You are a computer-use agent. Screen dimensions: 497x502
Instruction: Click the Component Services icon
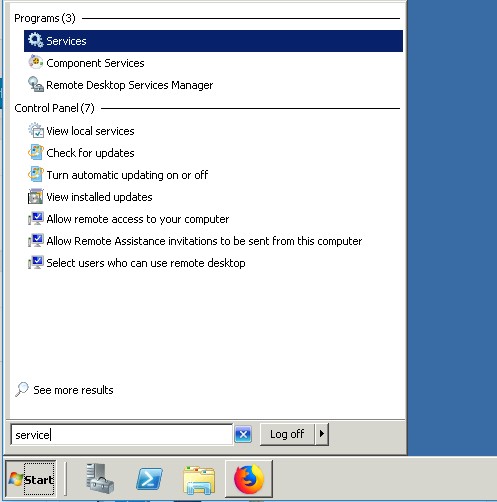[36, 62]
